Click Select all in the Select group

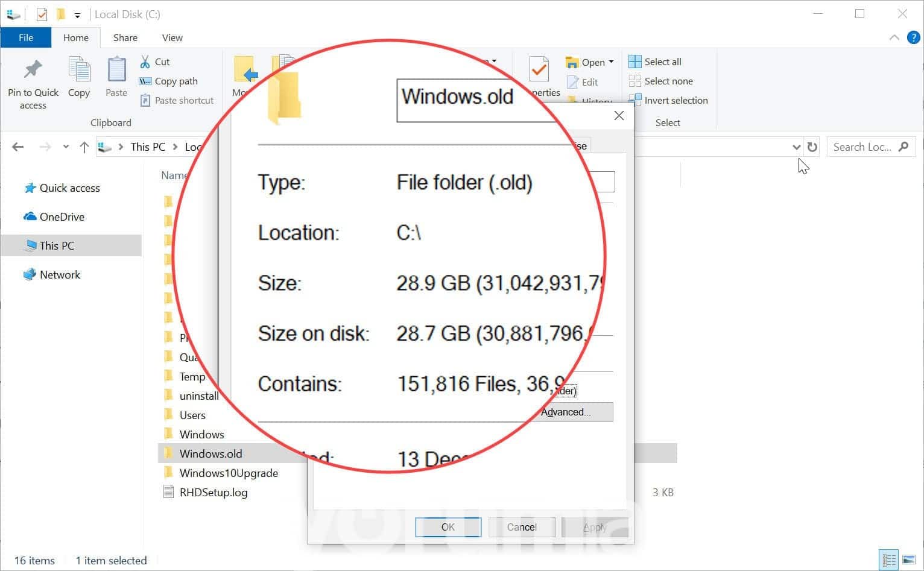coord(655,62)
